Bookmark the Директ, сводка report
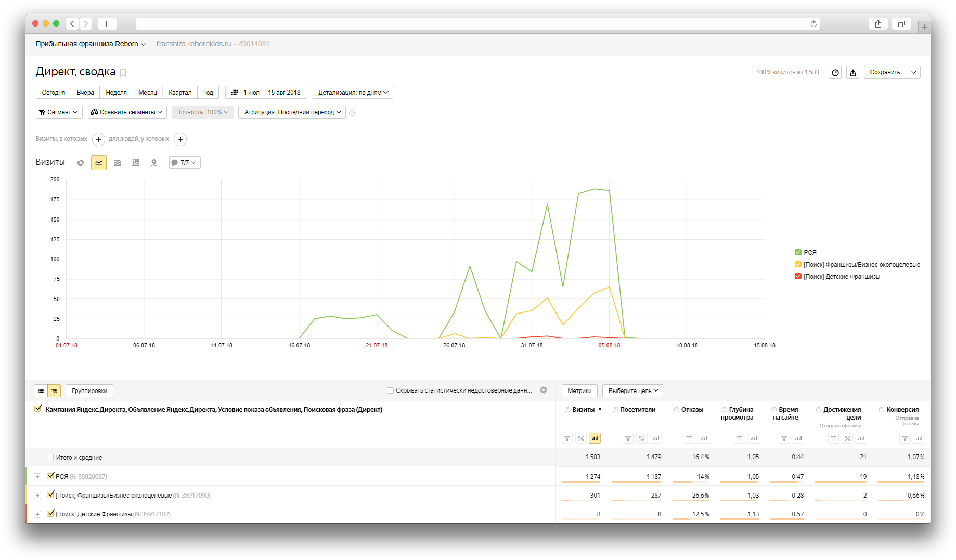 123,73
